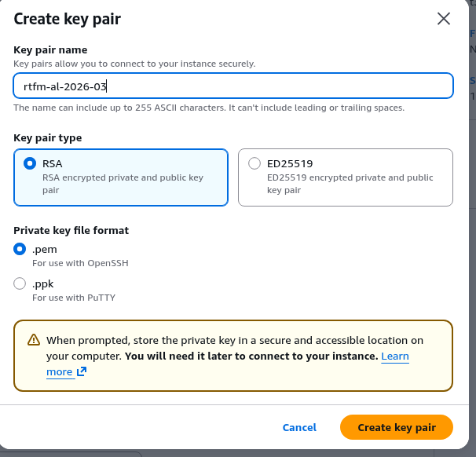Click the 'For use with OpenSSH' text
Viewport: 476px width, 457px height.
click(x=80, y=264)
